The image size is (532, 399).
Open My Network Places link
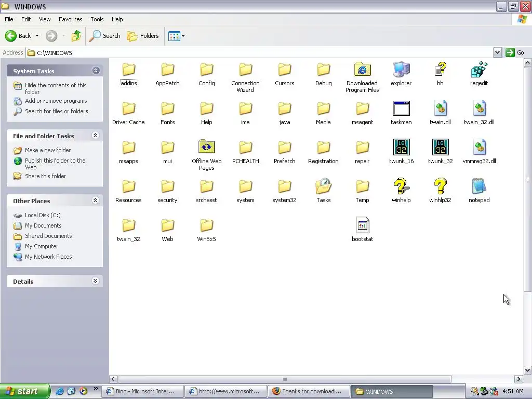(48, 257)
